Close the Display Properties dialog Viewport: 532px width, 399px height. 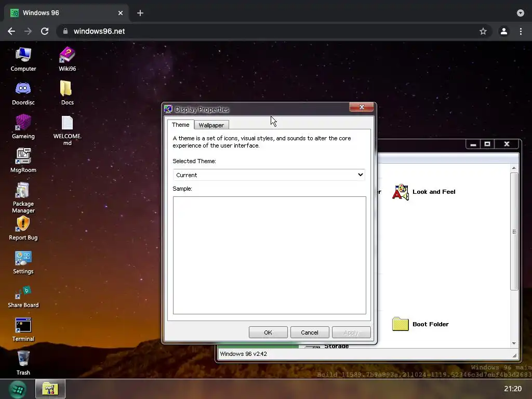coord(362,107)
